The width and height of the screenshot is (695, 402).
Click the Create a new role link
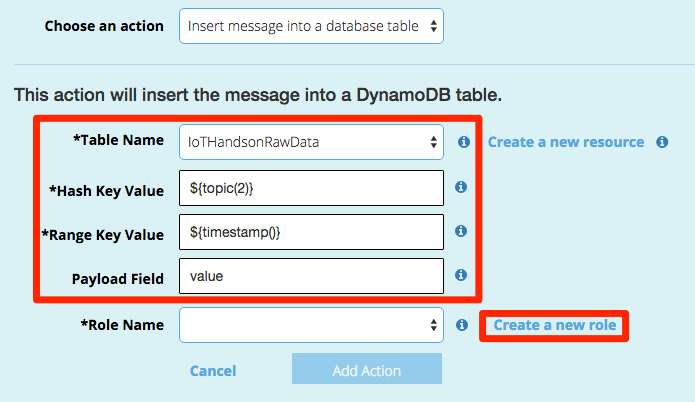554,325
